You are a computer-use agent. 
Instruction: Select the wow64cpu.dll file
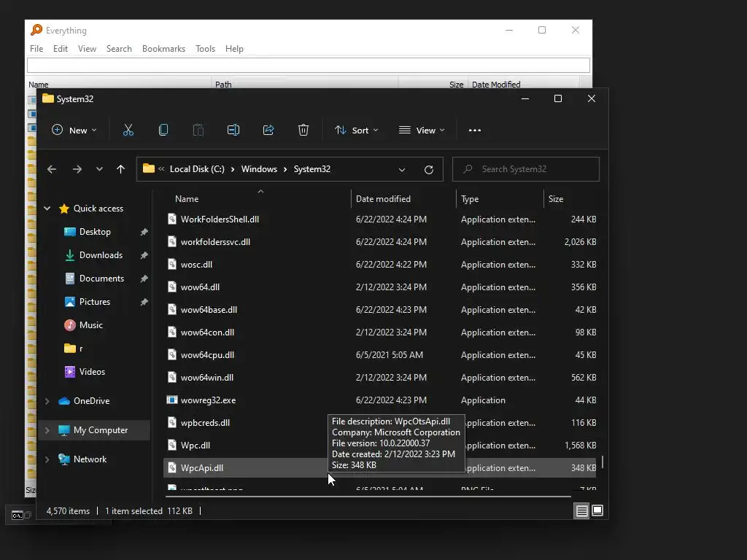[x=379, y=355]
